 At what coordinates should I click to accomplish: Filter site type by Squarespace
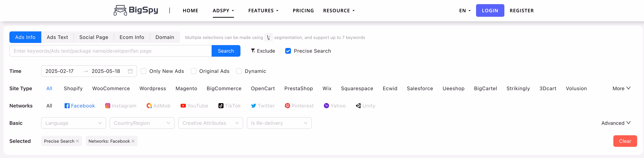pos(357,89)
